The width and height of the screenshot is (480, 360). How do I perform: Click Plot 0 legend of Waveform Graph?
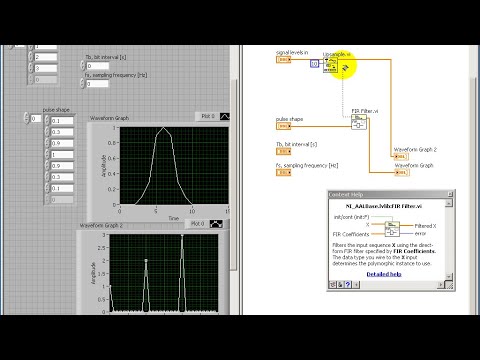point(208,116)
